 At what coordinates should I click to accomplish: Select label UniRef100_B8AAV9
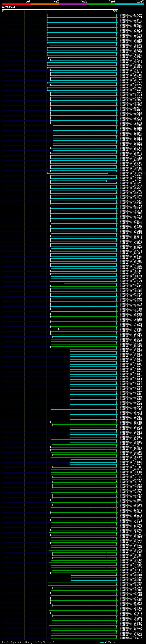coord(131,85)
